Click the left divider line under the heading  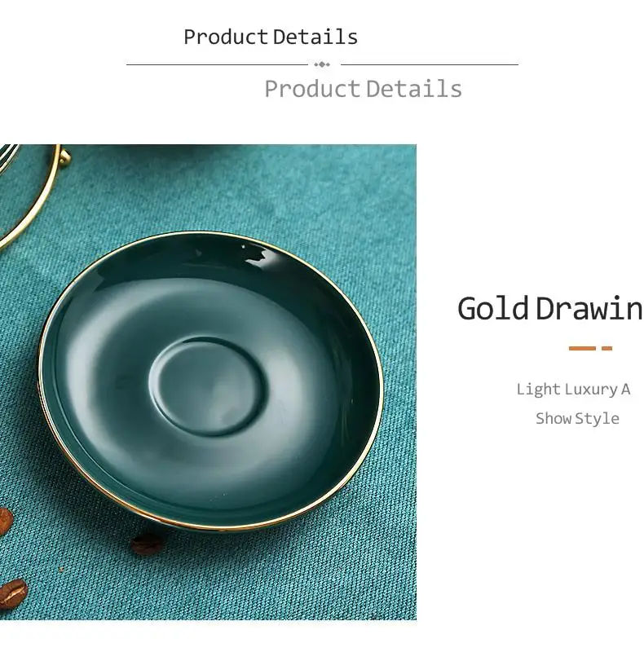click(217, 64)
